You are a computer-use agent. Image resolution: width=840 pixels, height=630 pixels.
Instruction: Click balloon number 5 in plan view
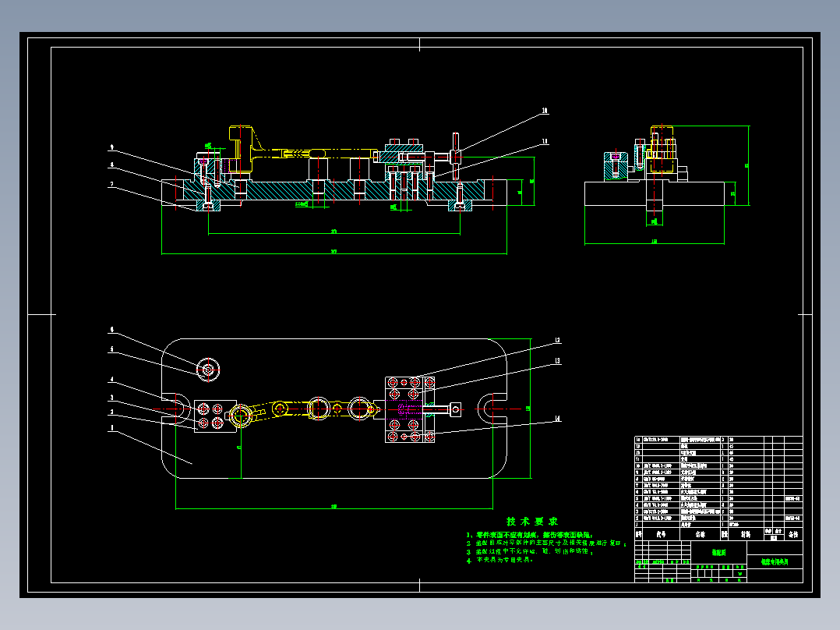(x=111, y=349)
